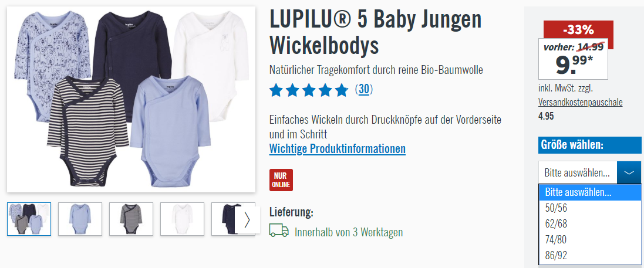Open the 30 reviews link
Screen dimensions: 644x268
363,89
